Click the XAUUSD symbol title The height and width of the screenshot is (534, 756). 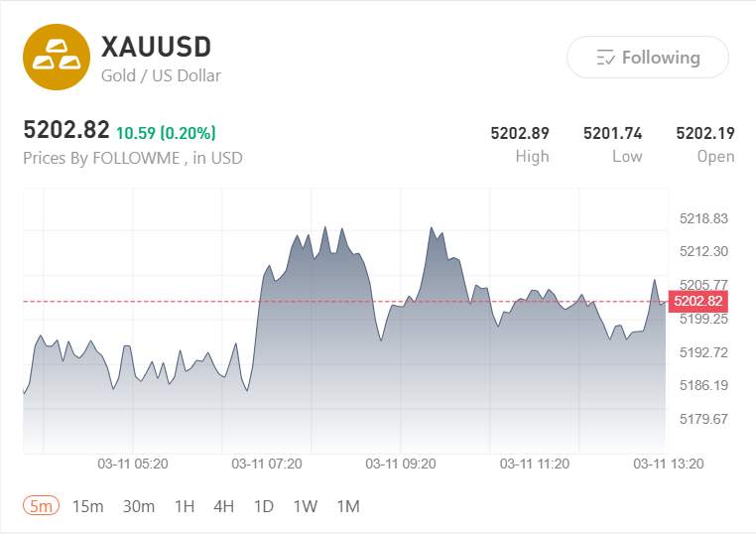click(x=157, y=47)
